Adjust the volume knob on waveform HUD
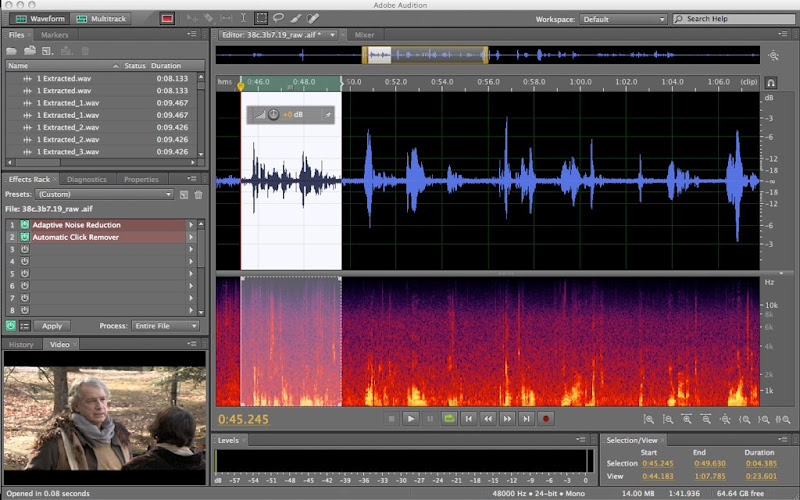The image size is (800, 500). tap(273, 116)
